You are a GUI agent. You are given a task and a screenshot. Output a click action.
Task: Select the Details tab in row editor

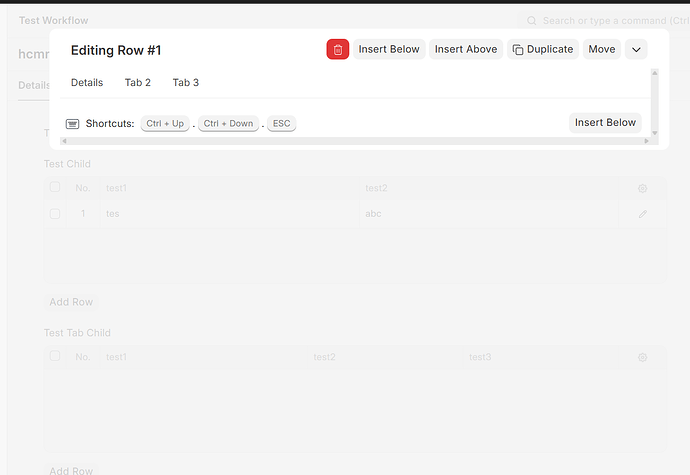click(87, 82)
